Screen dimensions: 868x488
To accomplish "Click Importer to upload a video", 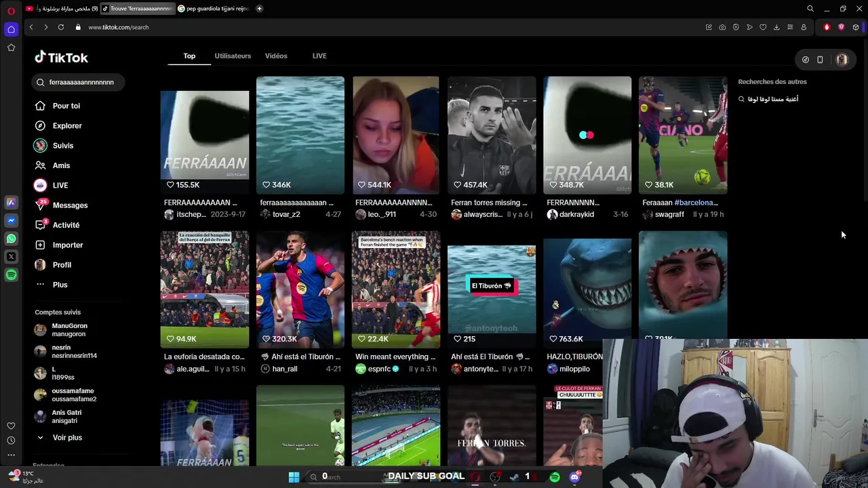I will coord(59,245).
